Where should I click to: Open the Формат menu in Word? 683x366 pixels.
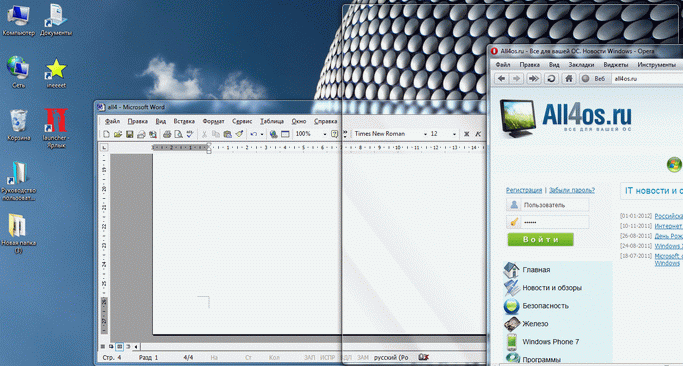click(213, 121)
